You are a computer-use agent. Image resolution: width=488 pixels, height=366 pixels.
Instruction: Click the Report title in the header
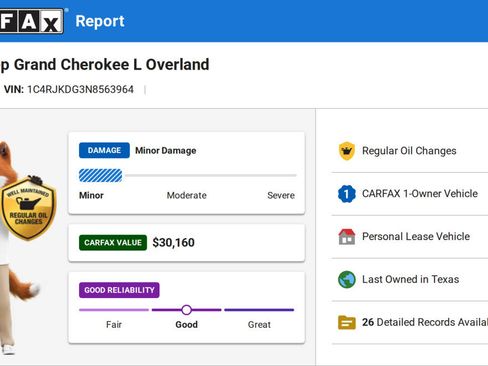(x=100, y=21)
